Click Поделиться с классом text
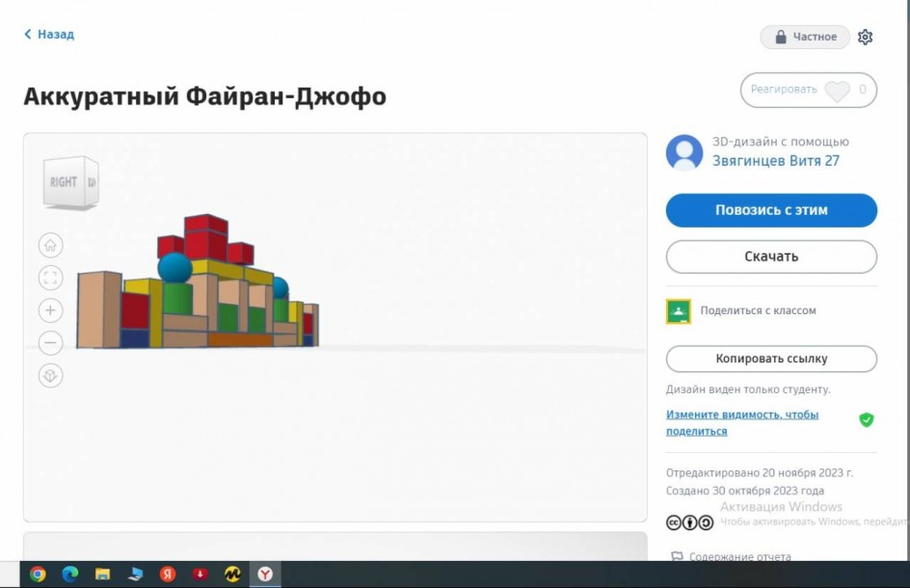The height and width of the screenshot is (588, 910). [x=758, y=310]
